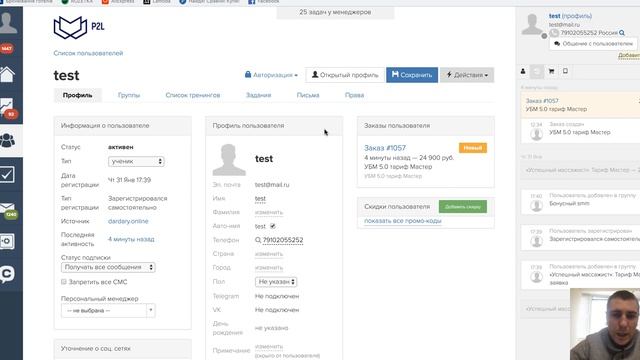Open the analytics chart icon in sidebar
The height and width of the screenshot is (360, 640).
7,106
